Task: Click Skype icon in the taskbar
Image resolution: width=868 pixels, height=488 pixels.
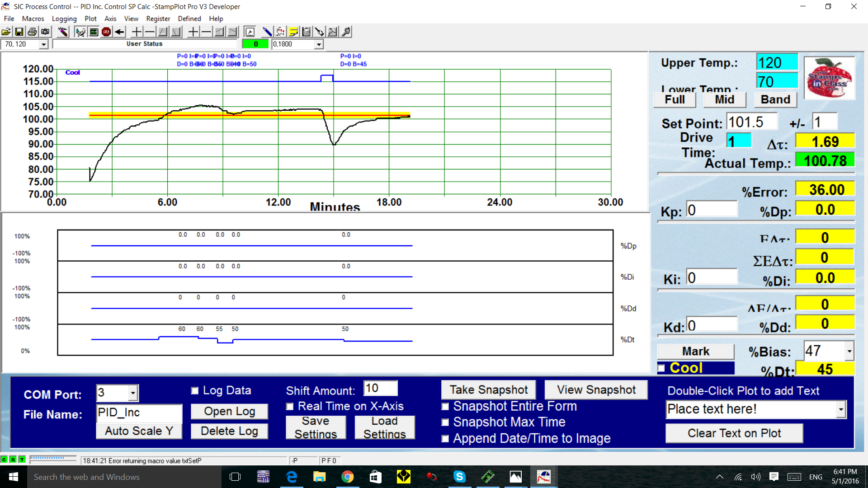Action: coord(459,477)
